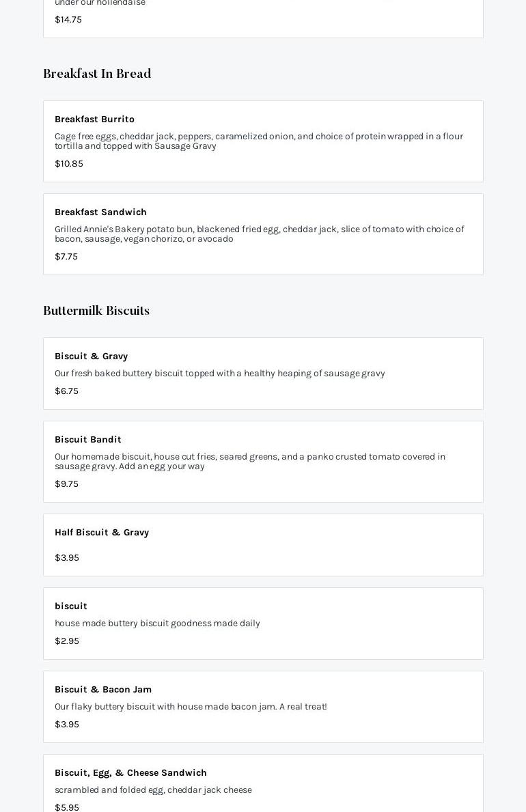The width and height of the screenshot is (526, 812).
Task: Click the Breakfast Burrito description text
Action: [258, 141]
